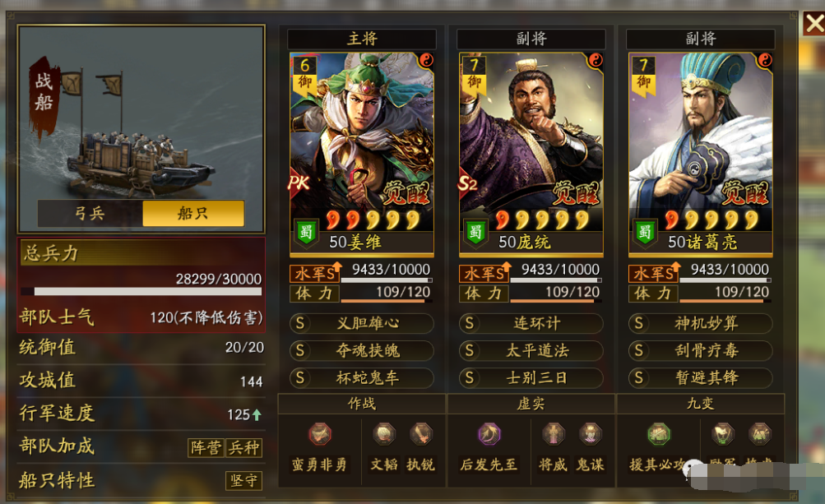Open the 兵种 bonus details
Screen dimensions: 825x504
pyautogui.click(x=243, y=448)
